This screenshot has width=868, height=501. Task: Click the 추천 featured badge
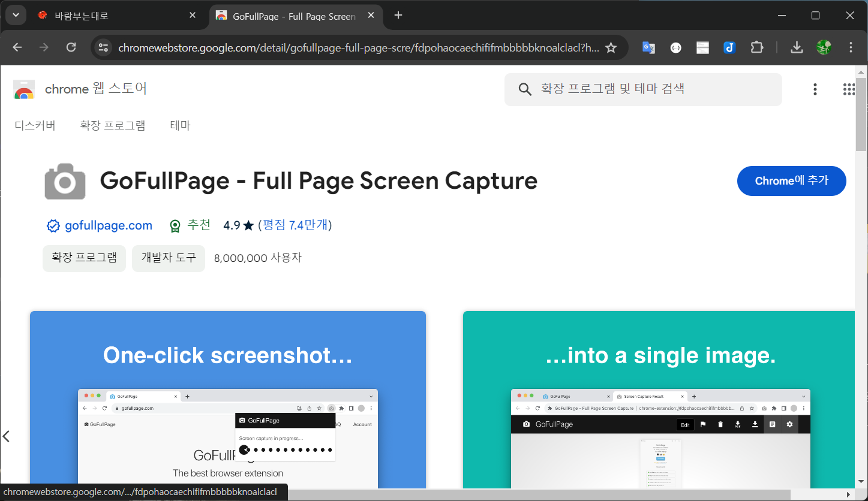click(x=190, y=225)
